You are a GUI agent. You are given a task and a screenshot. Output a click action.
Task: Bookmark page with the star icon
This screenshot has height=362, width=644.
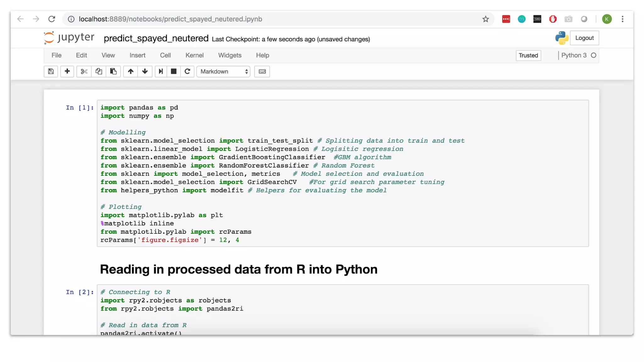point(486,19)
